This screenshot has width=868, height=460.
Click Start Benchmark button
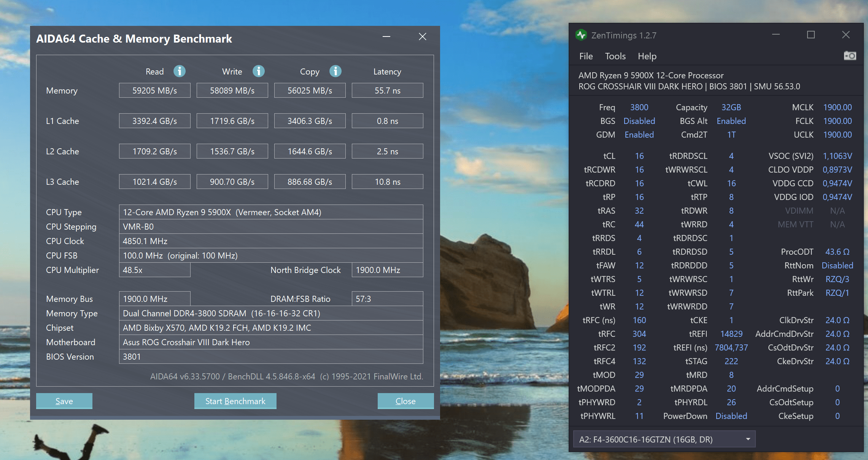(235, 401)
